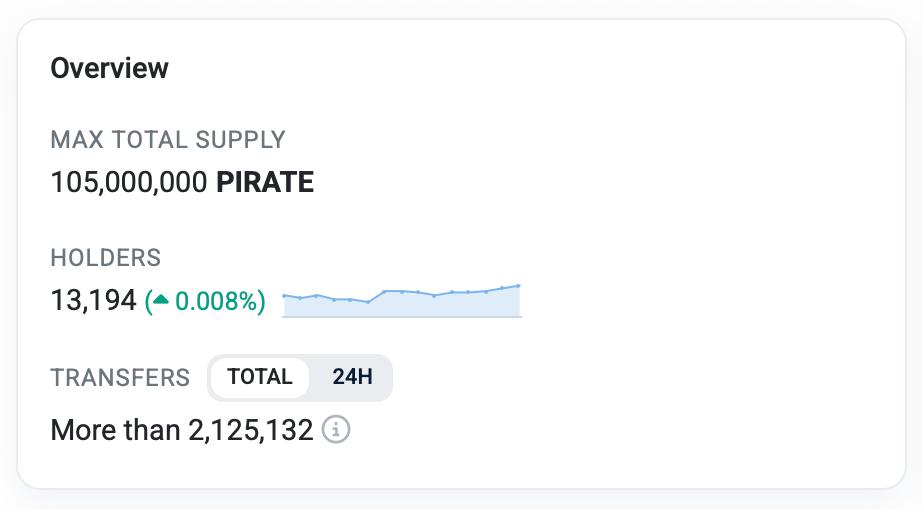The height and width of the screenshot is (510, 922).
Task: Click the holders sparkline chart
Action: click(x=402, y=300)
